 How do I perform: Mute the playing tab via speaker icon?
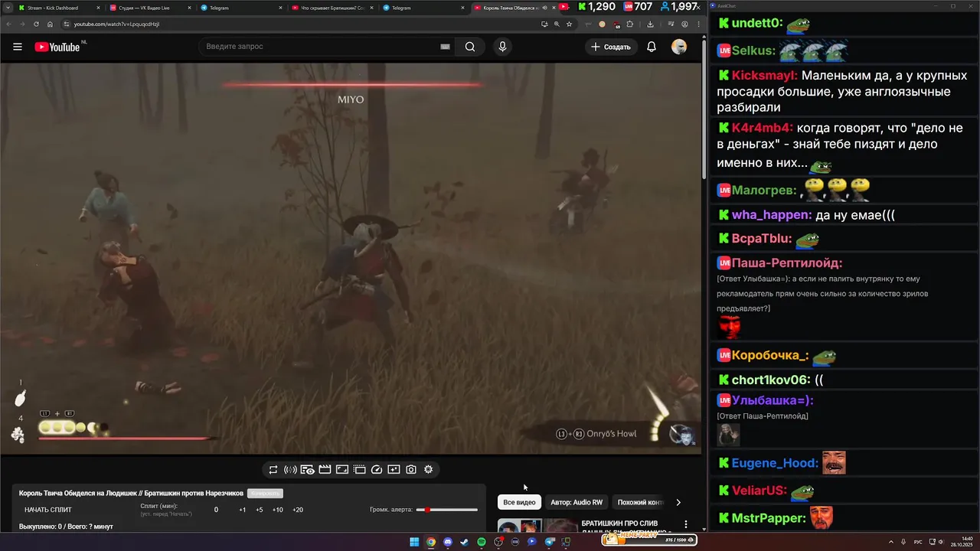[545, 8]
